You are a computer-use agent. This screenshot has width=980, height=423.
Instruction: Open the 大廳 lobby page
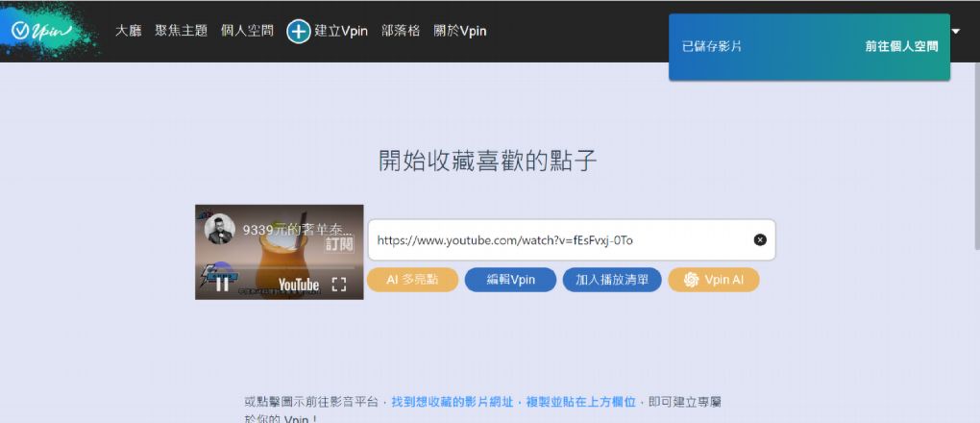point(128,31)
